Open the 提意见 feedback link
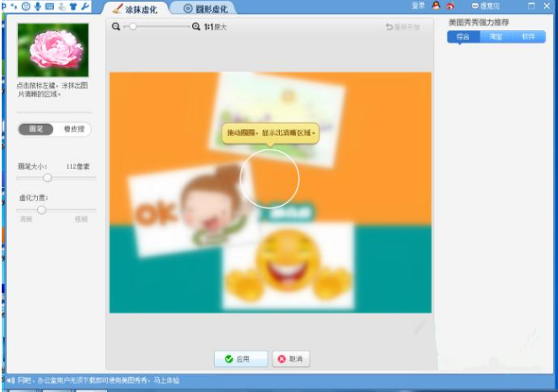This screenshot has width=558, height=392. point(486,6)
